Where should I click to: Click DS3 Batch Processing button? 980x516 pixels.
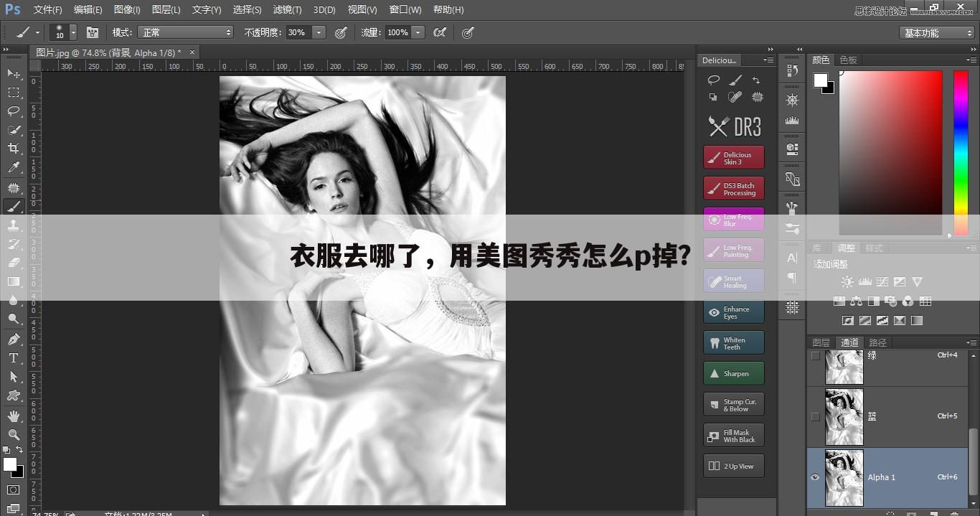coord(734,189)
